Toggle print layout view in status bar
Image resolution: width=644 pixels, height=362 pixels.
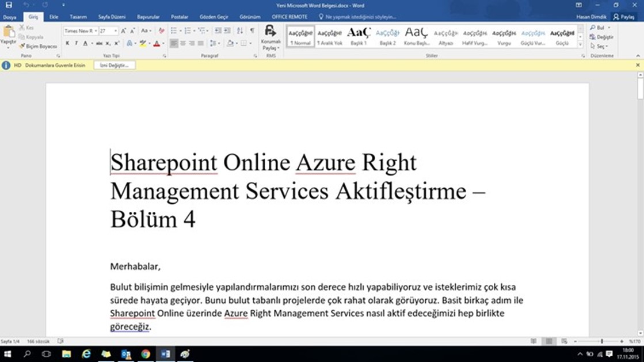548,341
